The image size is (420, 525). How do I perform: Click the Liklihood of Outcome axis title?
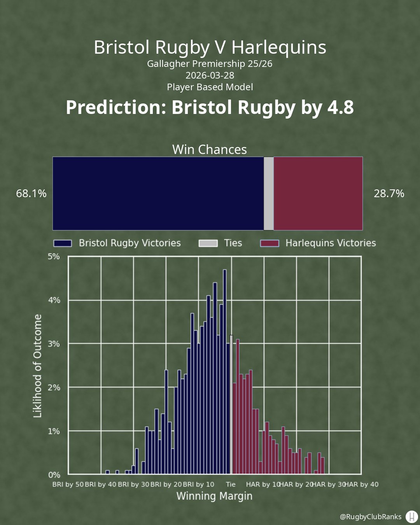click(x=37, y=366)
